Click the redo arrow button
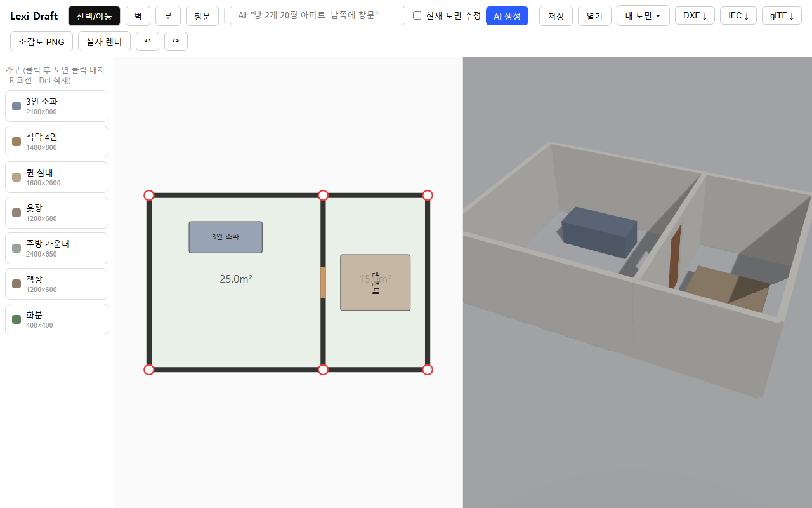812x508 pixels. [176, 41]
